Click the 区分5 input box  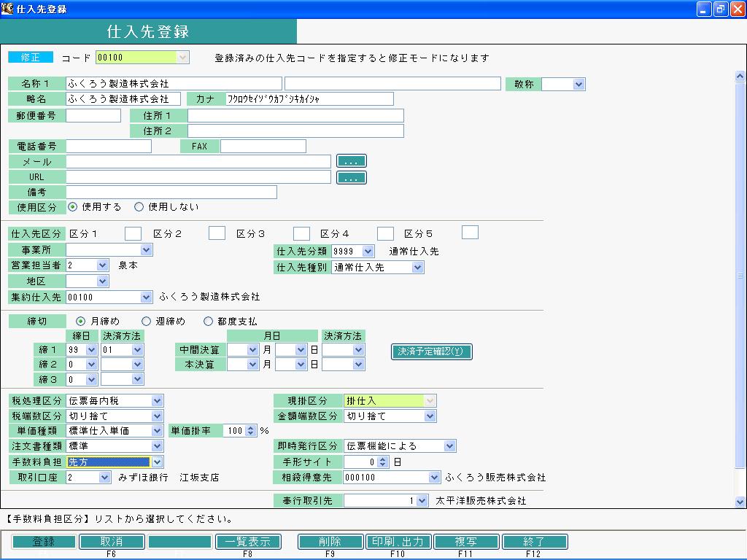(471, 233)
